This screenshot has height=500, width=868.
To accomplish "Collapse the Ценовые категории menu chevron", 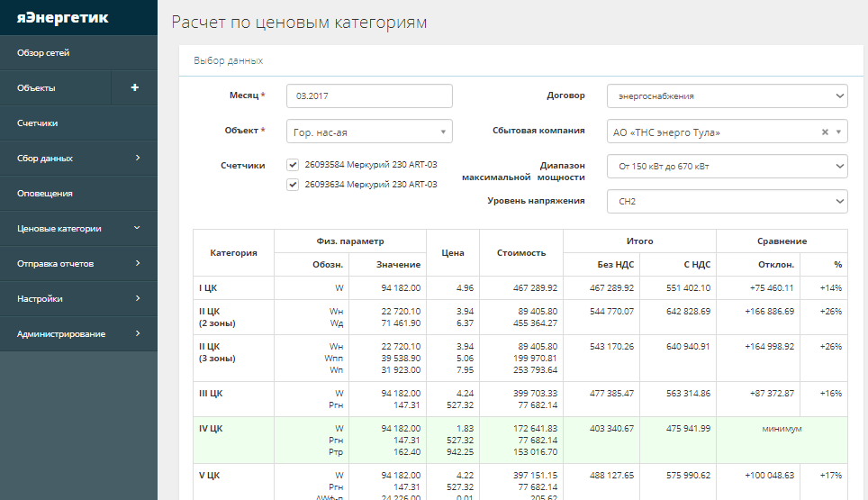I will tap(137, 228).
